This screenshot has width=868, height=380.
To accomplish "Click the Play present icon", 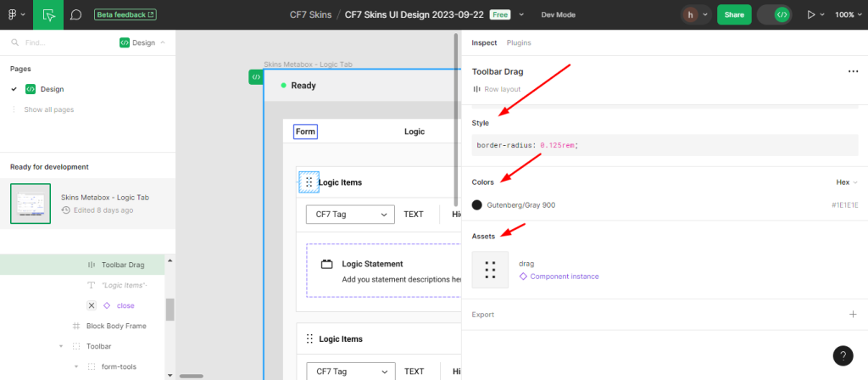I will point(811,15).
